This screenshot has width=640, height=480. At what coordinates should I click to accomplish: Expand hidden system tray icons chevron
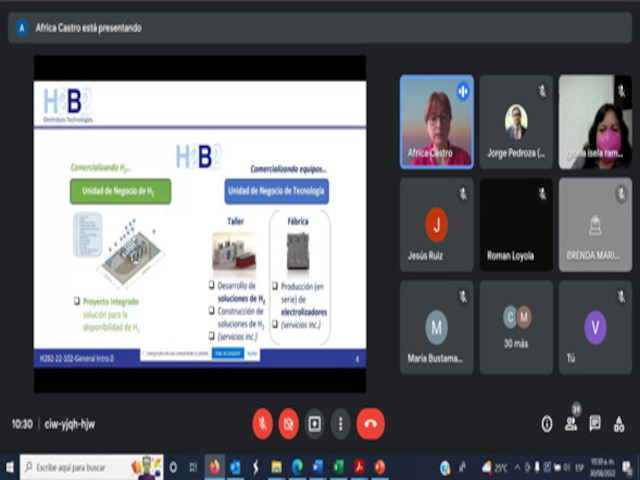(x=517, y=467)
